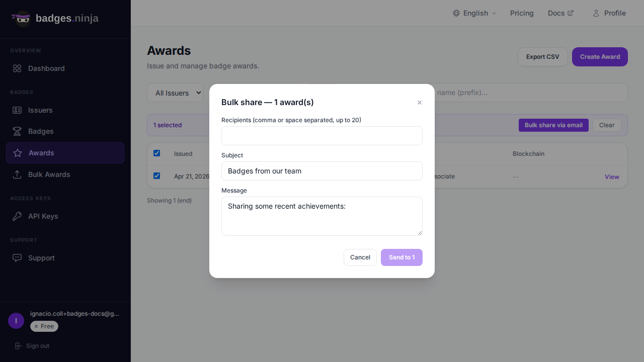Uncheck the Apr 21 award row checkbox
Screen dimensions: 644x362
tap(156, 176)
